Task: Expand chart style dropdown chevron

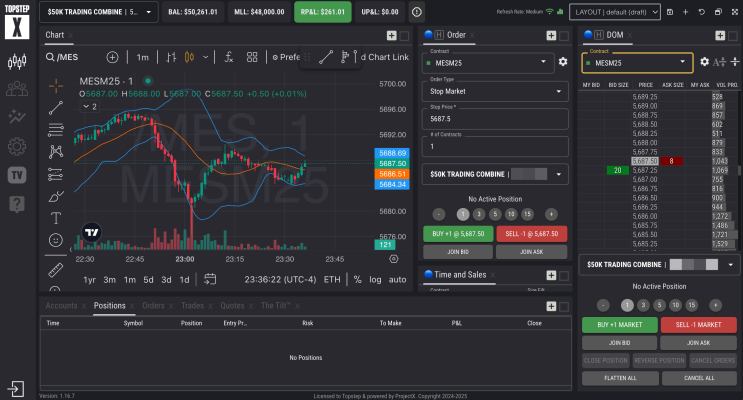Action: click(206, 57)
